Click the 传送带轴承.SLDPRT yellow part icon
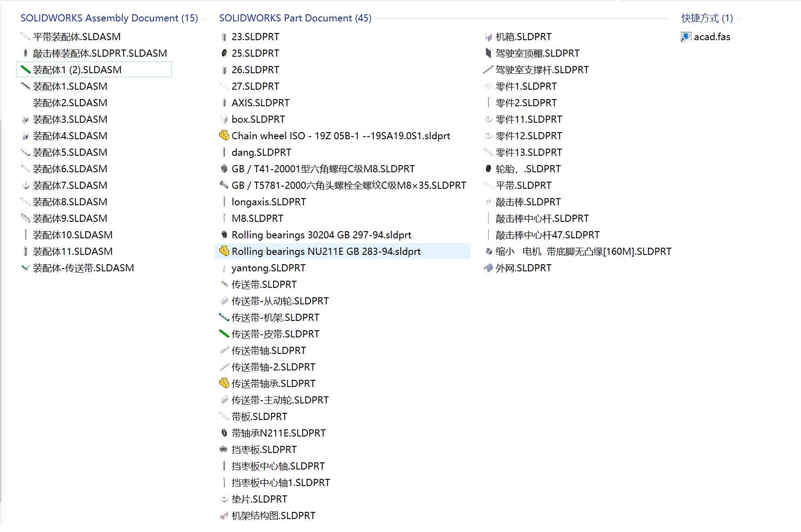This screenshot has width=801, height=532. point(224,383)
